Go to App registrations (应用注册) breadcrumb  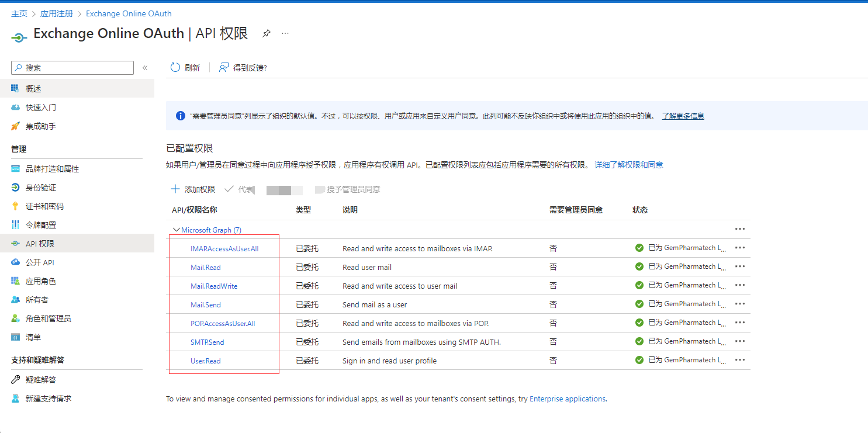pyautogui.click(x=56, y=13)
